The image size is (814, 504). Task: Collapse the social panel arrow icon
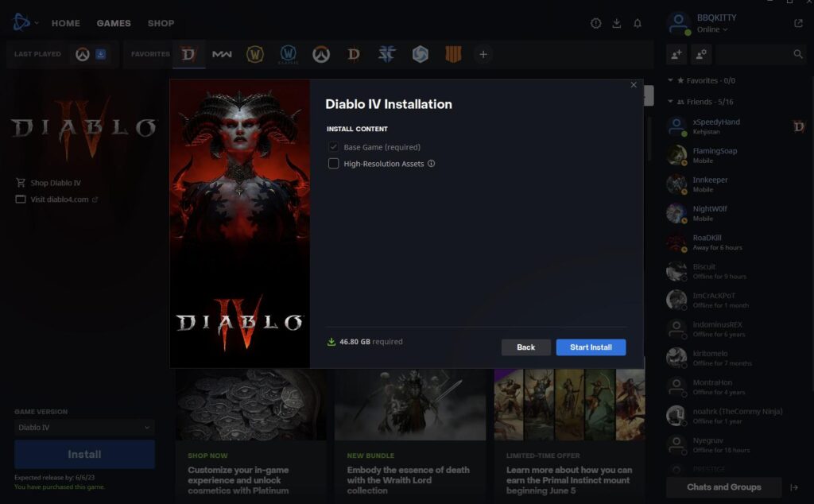[x=794, y=487]
